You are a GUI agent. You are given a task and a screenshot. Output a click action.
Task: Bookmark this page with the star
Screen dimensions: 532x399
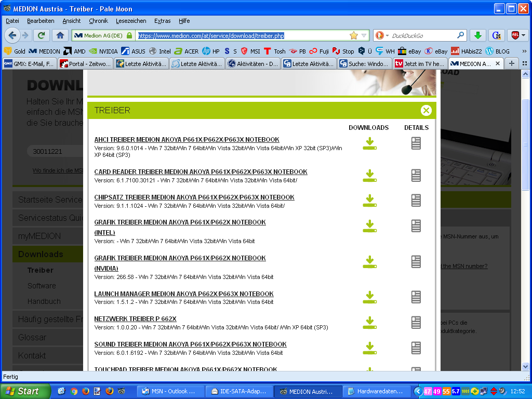[353, 35]
